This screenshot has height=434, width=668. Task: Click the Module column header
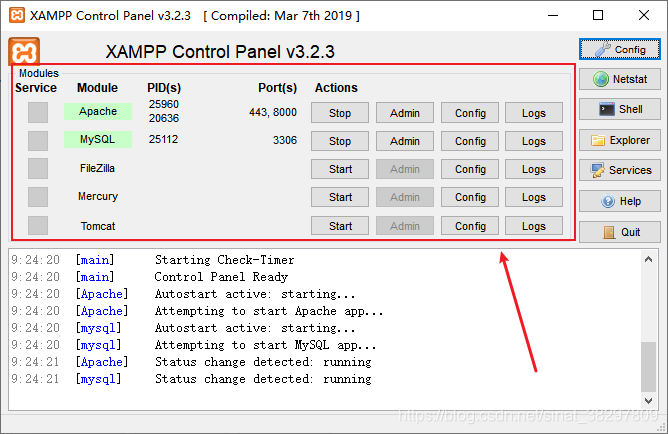97,88
